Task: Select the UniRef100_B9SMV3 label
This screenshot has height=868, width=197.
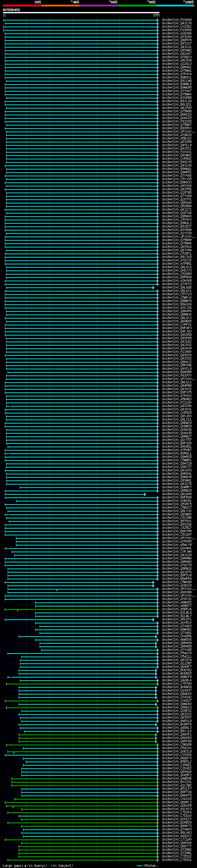Action: pos(177,128)
